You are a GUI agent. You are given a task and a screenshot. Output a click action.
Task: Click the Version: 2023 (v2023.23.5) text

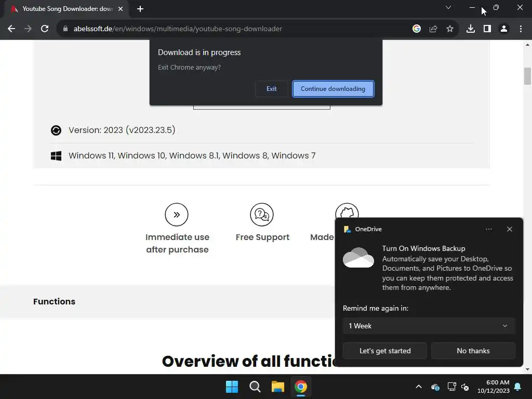point(122,130)
